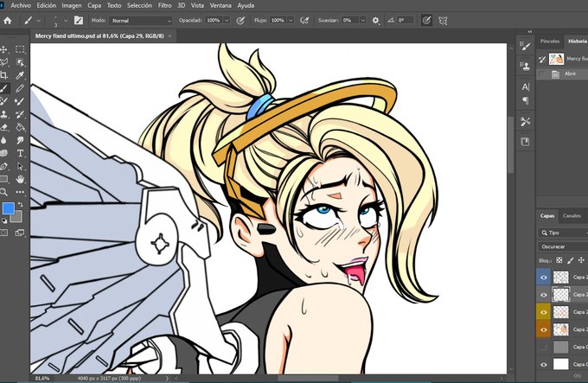Reset to default foreground and background colors

coord(4,221)
